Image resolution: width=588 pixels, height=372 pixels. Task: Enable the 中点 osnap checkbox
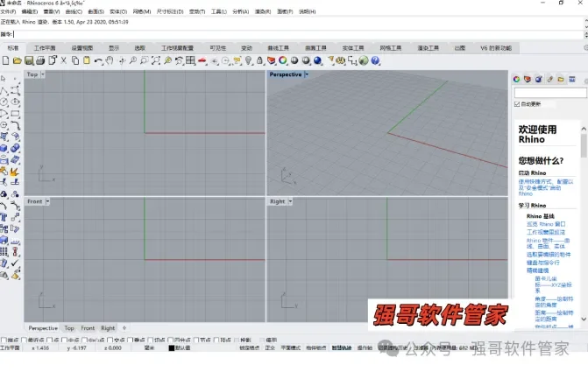pos(65,340)
